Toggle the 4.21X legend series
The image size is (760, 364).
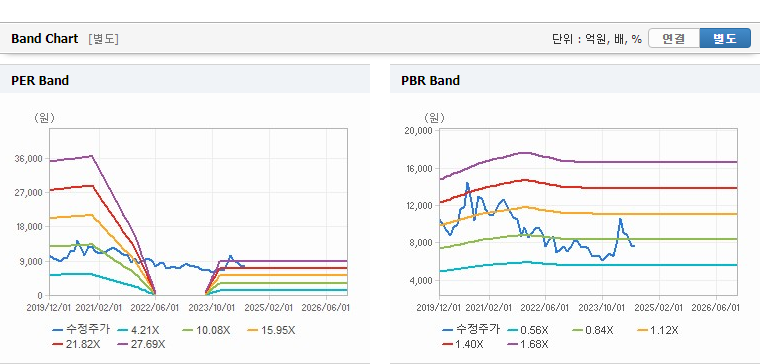click(138, 330)
